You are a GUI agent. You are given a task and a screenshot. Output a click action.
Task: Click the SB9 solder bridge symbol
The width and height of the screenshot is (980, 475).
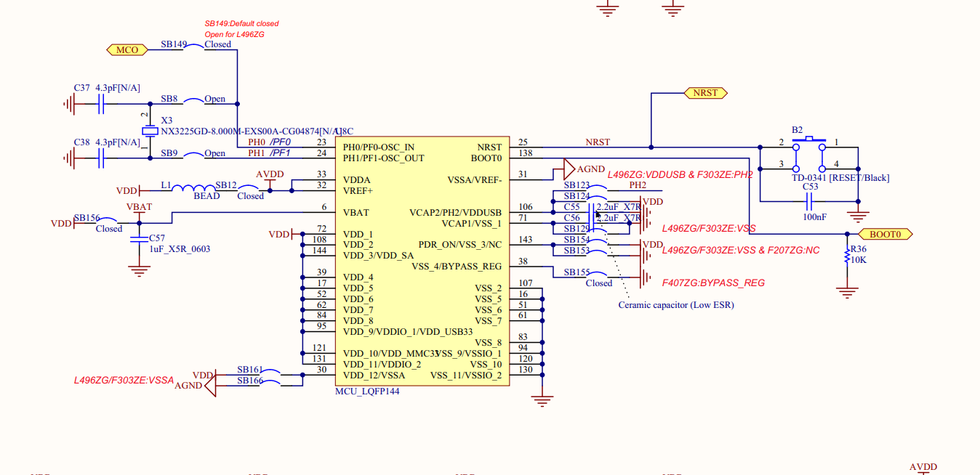pyautogui.click(x=194, y=155)
